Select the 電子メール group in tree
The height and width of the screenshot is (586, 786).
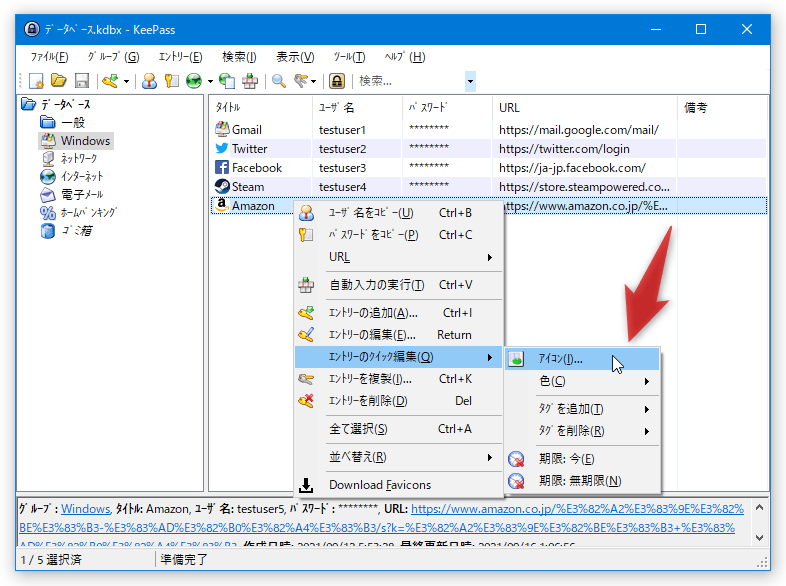pyautogui.click(x=82, y=194)
